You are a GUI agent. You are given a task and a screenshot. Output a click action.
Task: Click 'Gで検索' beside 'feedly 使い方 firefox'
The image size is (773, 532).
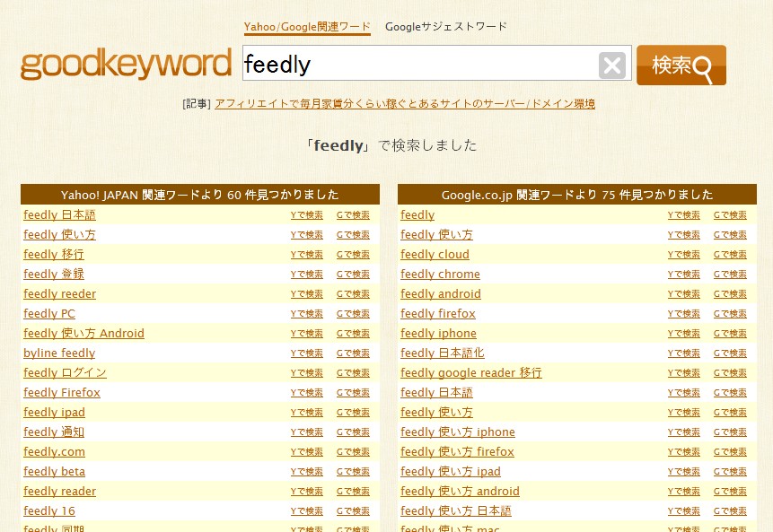tap(730, 452)
